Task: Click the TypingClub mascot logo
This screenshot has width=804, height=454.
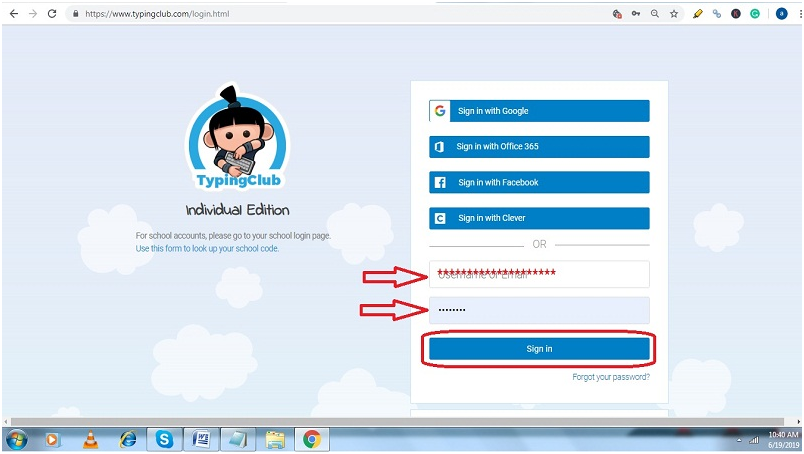Action: pyautogui.click(x=237, y=136)
